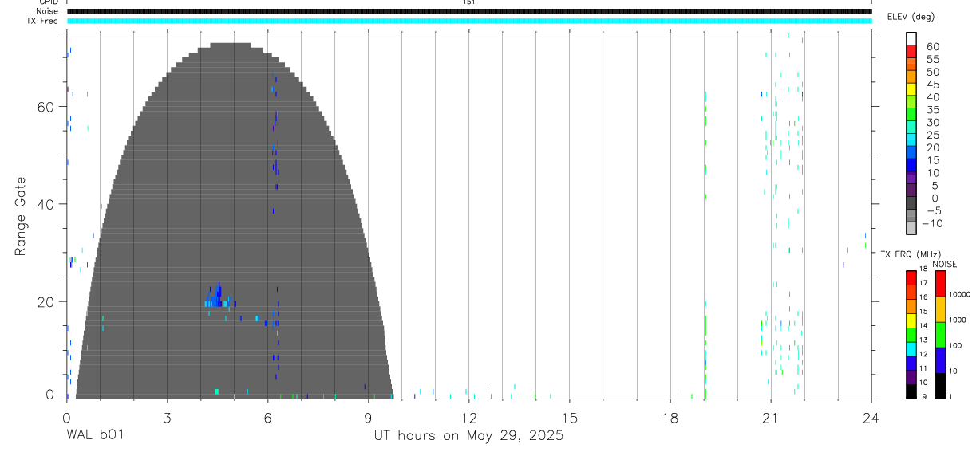The width and height of the screenshot is (980, 452).
Task: Pick the red swatch in NOISE colorbar
Action: pyautogui.click(x=940, y=284)
